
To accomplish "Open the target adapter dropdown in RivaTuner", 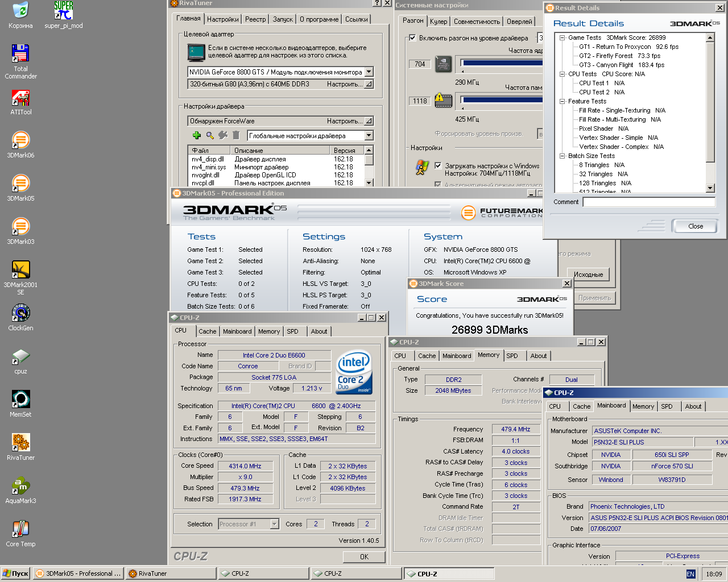I will (369, 72).
